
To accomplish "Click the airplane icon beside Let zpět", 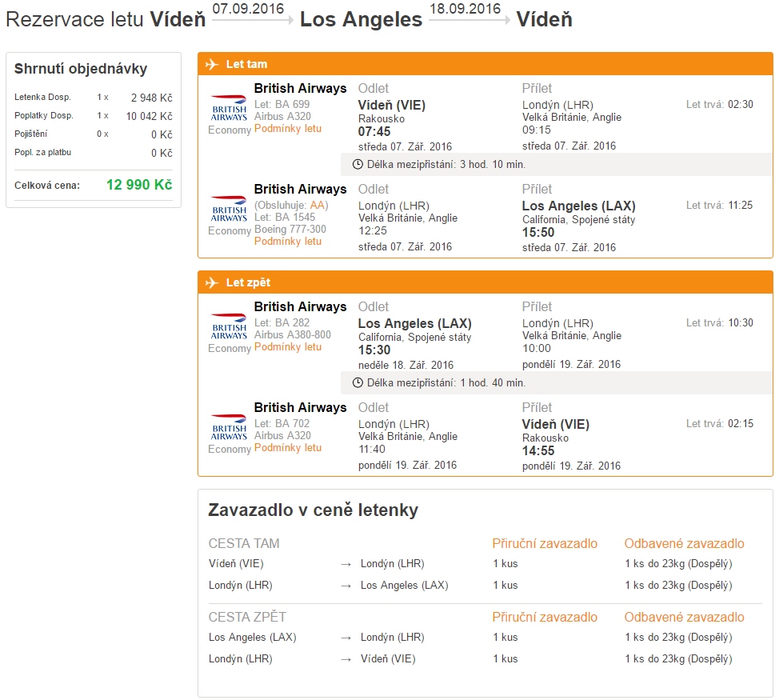I will coord(211,282).
